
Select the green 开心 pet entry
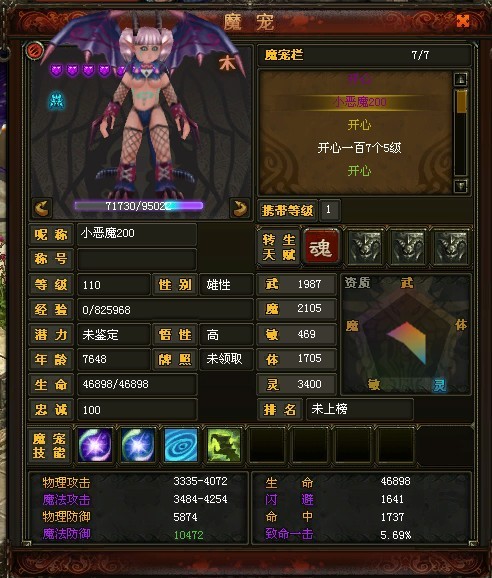click(359, 171)
